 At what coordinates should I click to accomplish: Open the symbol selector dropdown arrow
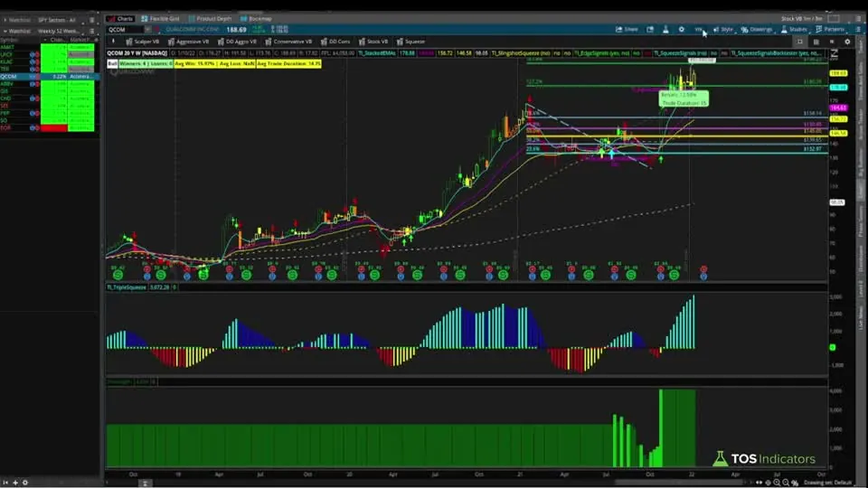point(147,29)
